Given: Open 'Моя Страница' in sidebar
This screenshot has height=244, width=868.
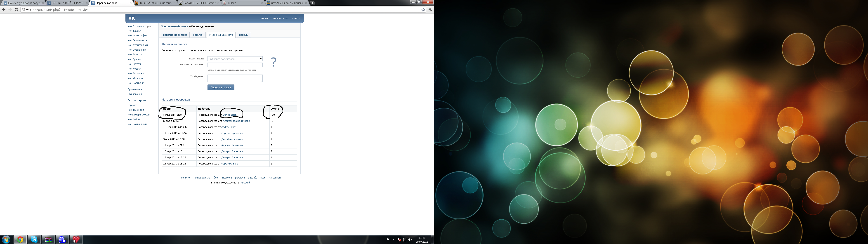Looking at the screenshot, I should [x=135, y=26].
